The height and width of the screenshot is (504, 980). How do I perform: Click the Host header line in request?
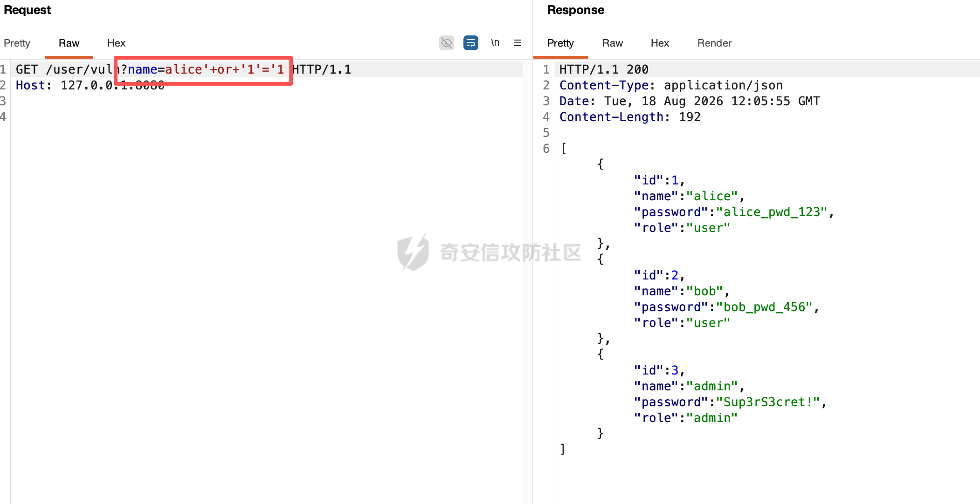90,85
